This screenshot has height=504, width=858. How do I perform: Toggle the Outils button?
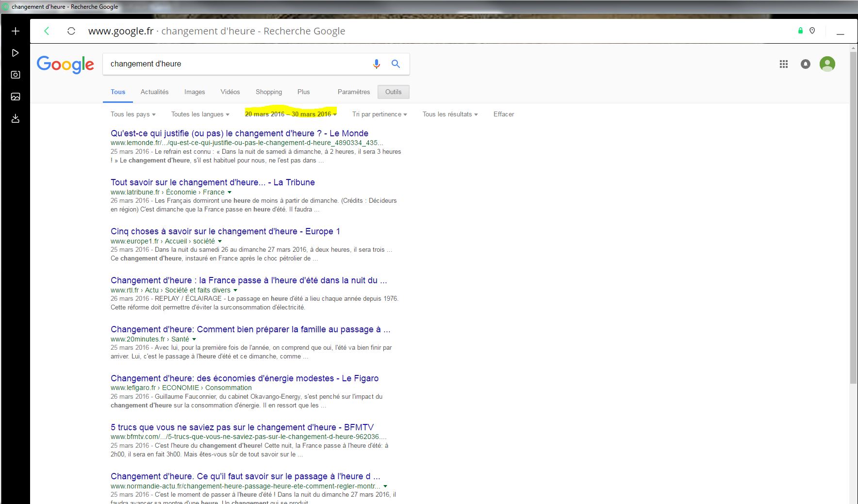[393, 92]
